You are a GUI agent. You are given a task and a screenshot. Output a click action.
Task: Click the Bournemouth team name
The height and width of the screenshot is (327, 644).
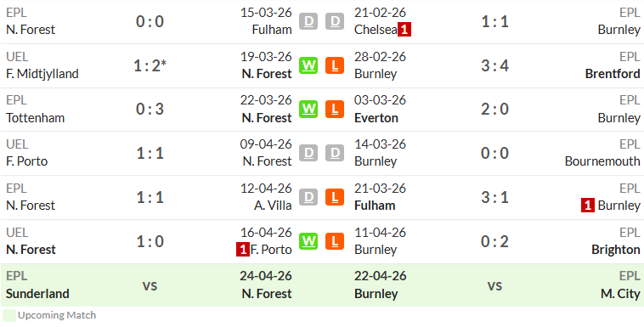click(602, 161)
